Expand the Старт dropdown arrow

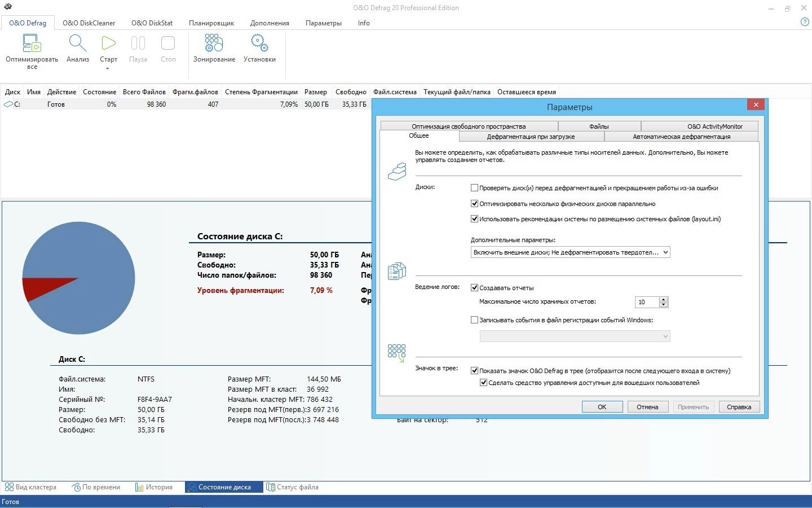point(108,69)
